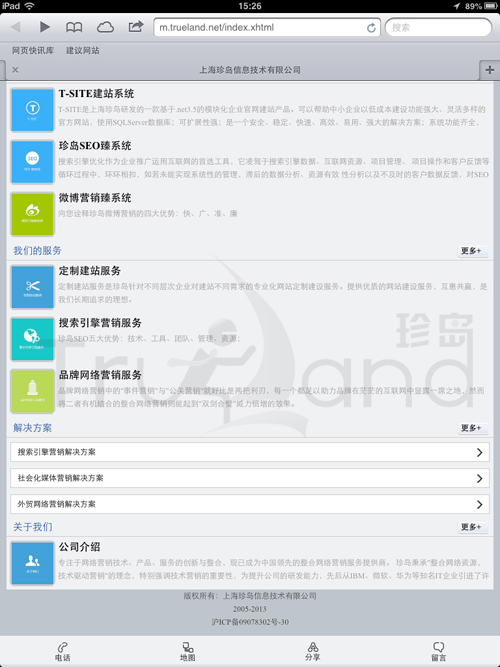500x667 pixels.
Task: Select the 上海珍岛信息技术有限公司 tab
Action: pyautogui.click(x=250, y=70)
